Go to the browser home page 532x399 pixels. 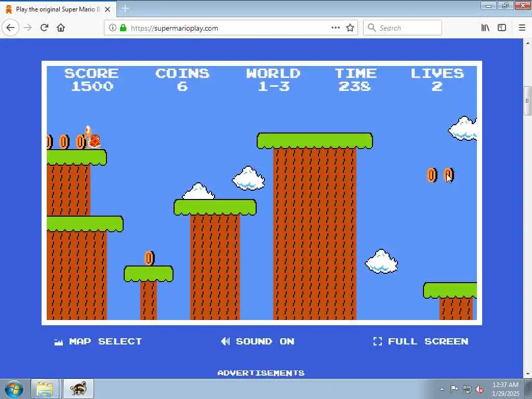(61, 28)
